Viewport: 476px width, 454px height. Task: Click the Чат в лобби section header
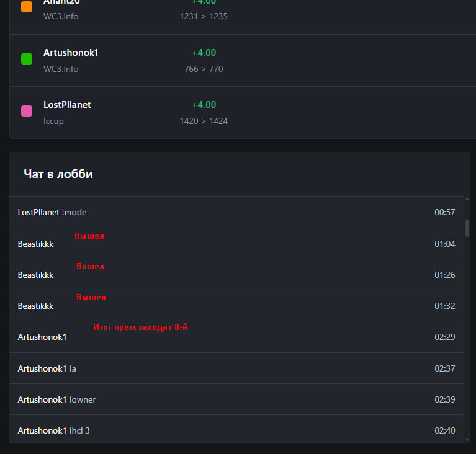point(58,174)
